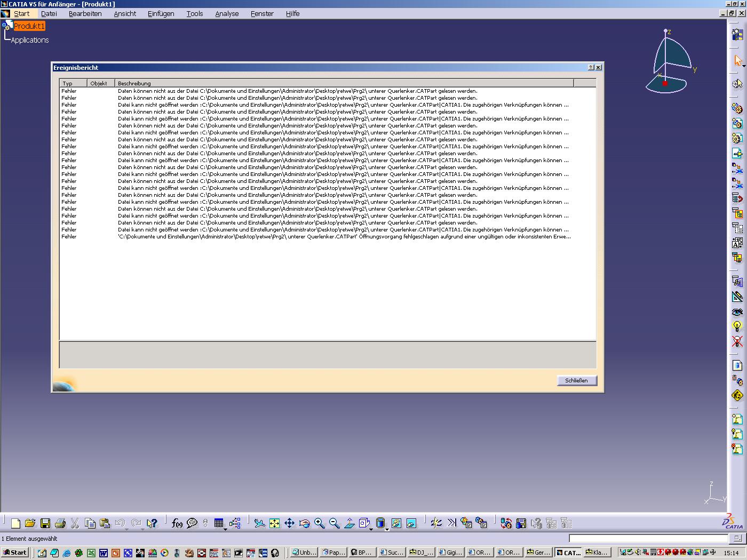Open dropdown arrow under Design Table icon
The width and height of the screenshot is (747, 560).
coord(225,529)
